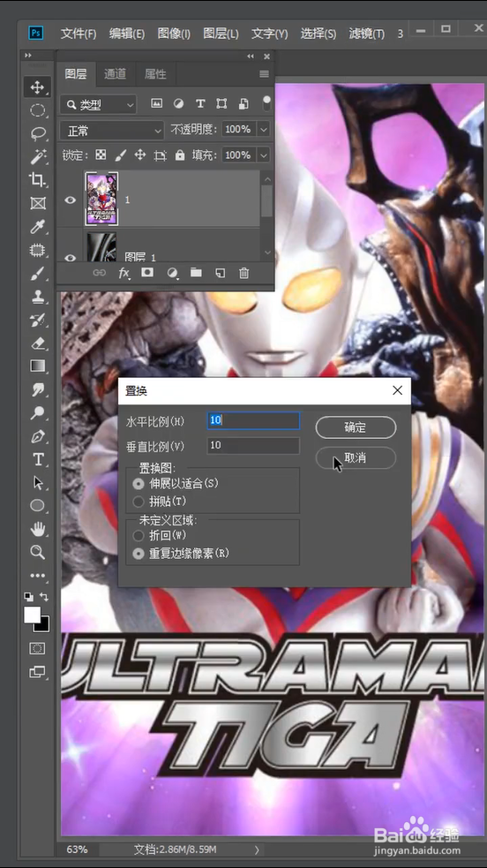Image resolution: width=487 pixels, height=868 pixels.
Task: Select the Path Selection tool
Action: point(38,483)
